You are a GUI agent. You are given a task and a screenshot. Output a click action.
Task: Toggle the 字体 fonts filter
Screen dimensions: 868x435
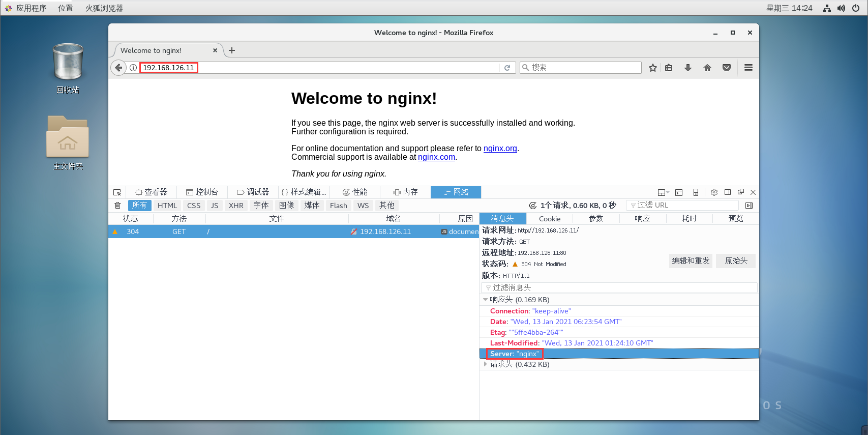(x=261, y=206)
